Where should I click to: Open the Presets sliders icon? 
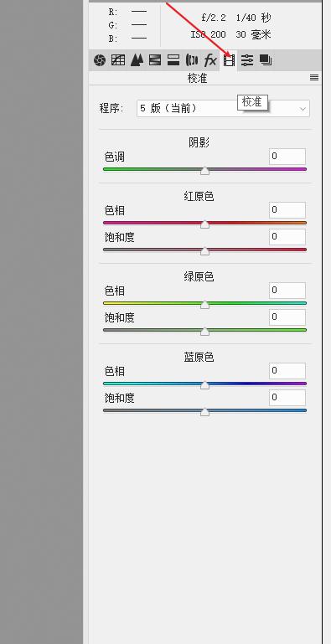click(247, 60)
